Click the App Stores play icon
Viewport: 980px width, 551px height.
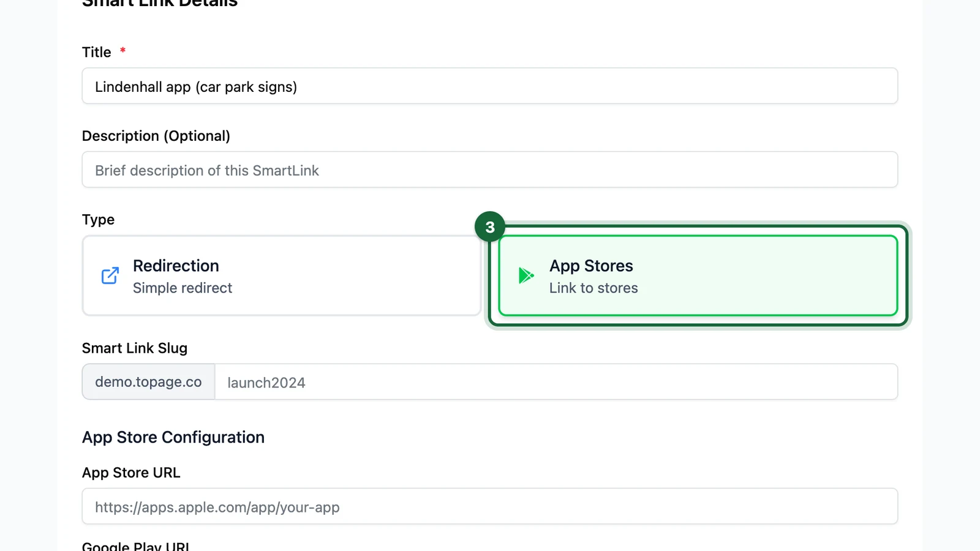(526, 275)
